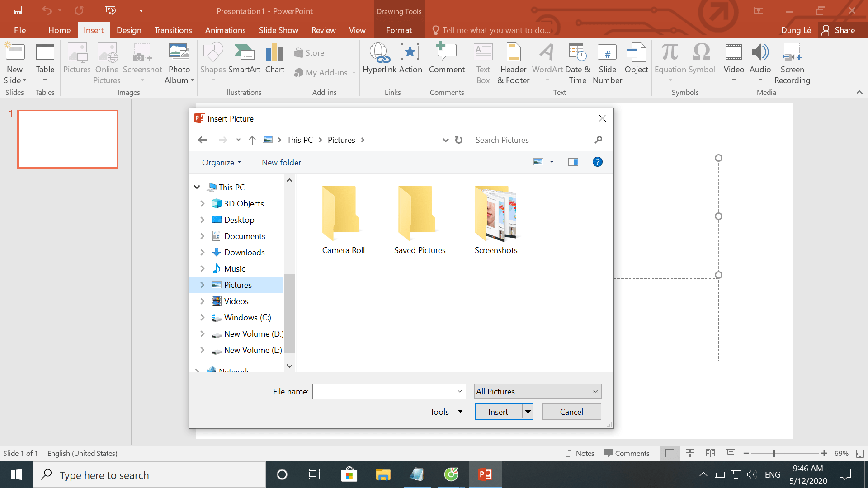Image resolution: width=868 pixels, height=488 pixels.
Task: Click the Design tab in ribbon
Action: click(x=128, y=30)
